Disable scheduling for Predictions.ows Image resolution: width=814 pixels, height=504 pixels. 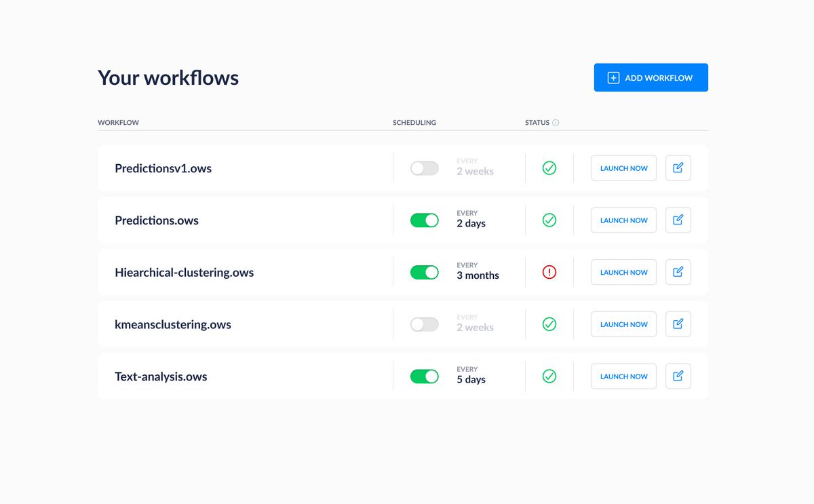[425, 220]
